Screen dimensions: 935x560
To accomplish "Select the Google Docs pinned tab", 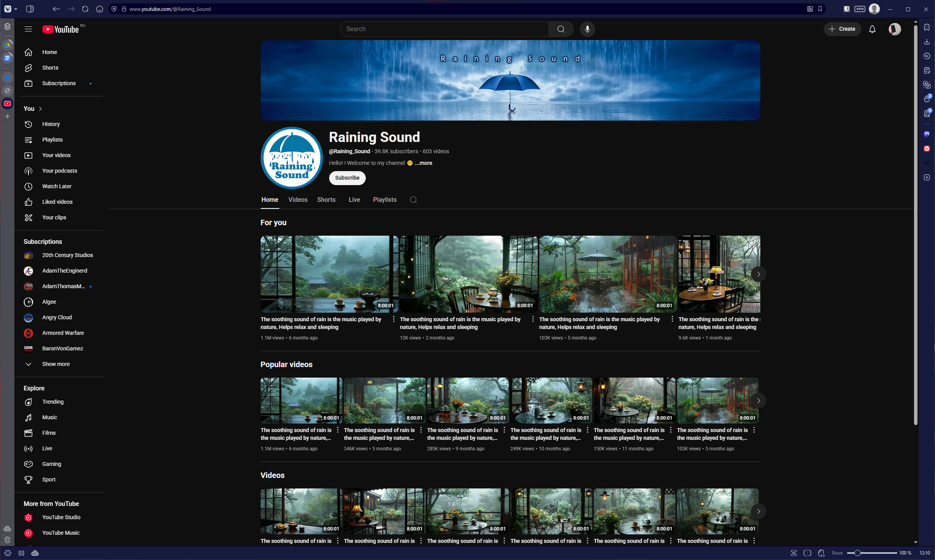I will tap(7, 58).
